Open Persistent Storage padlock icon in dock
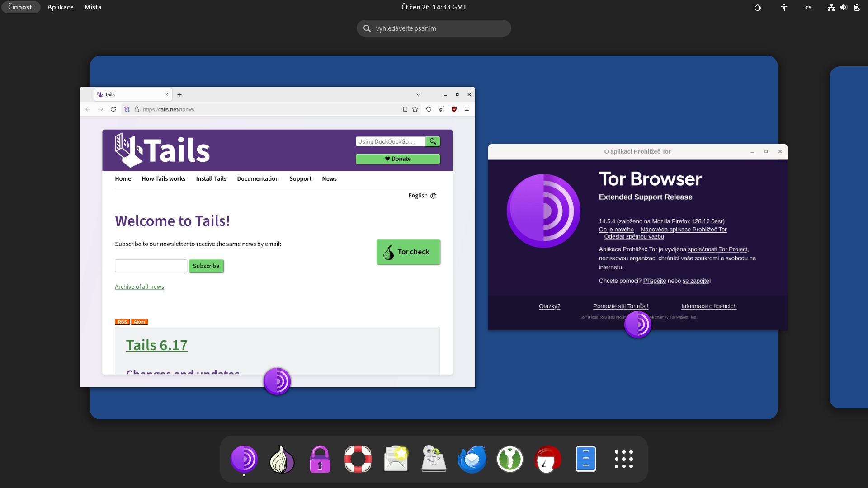This screenshot has width=868, height=488. pos(320,459)
